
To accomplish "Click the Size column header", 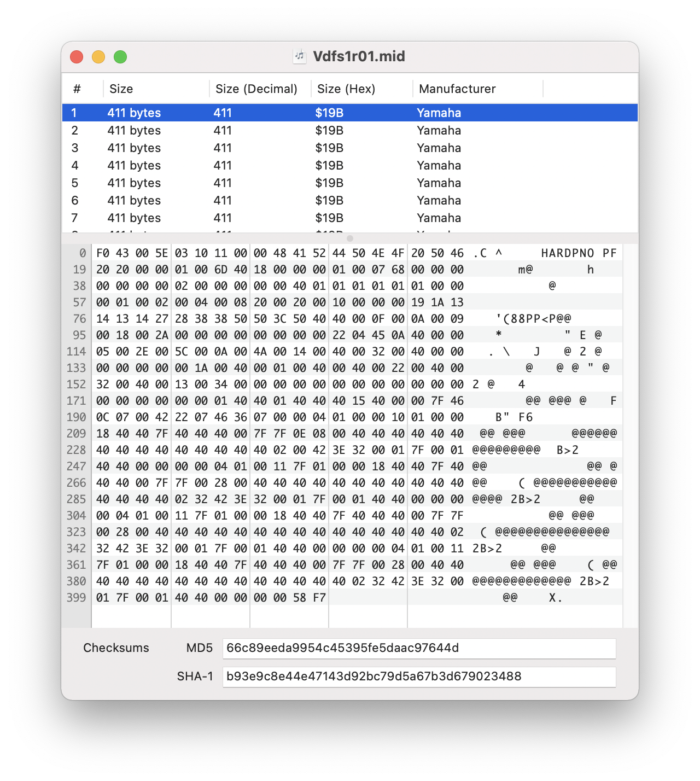I will 120,88.
